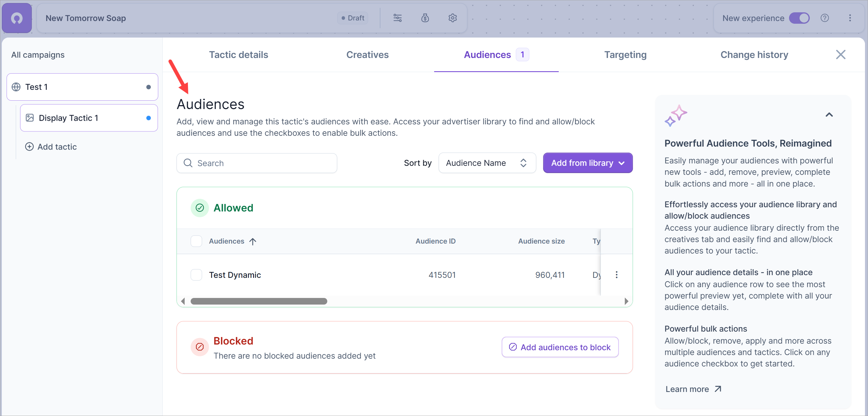
Task: Open the top-right three-dot menu
Action: (x=850, y=18)
